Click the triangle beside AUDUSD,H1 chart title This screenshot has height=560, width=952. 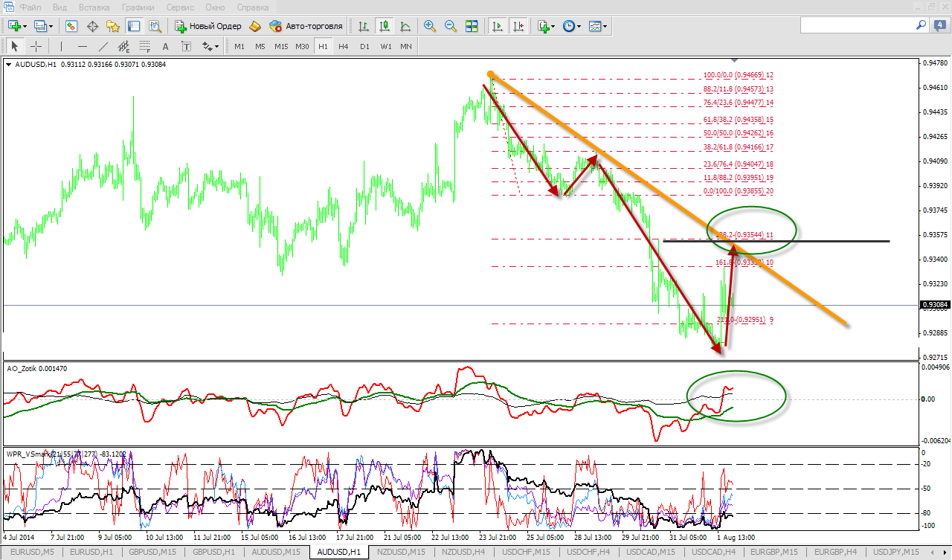coord(8,65)
